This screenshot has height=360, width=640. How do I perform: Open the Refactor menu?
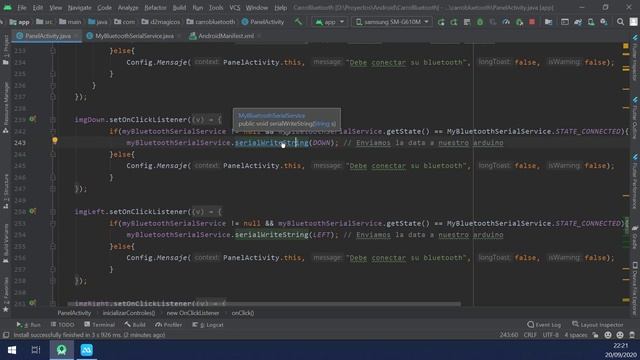click(156, 8)
